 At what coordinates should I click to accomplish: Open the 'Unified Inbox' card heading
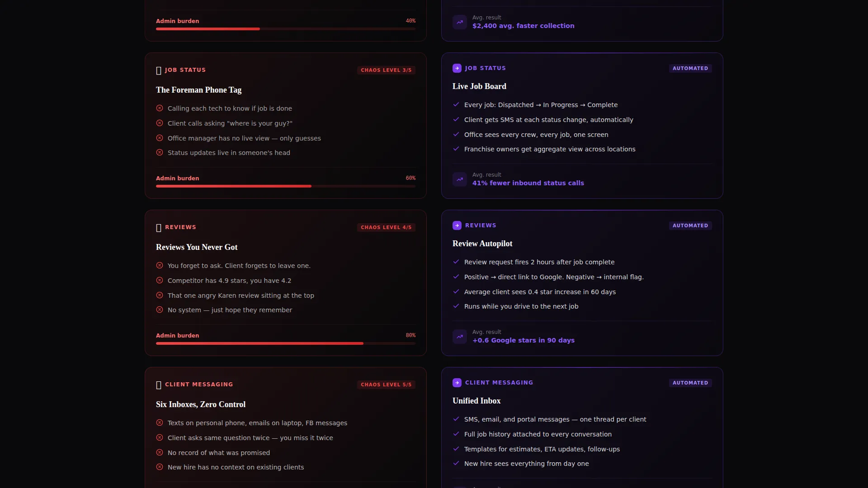point(476,401)
